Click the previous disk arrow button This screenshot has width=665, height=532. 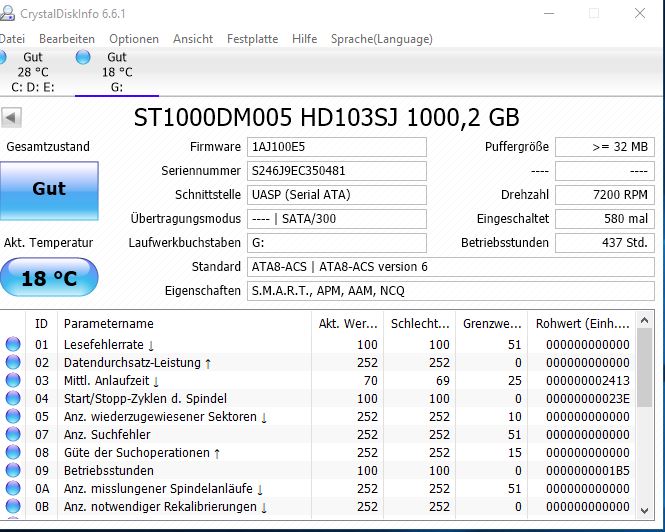(11, 118)
